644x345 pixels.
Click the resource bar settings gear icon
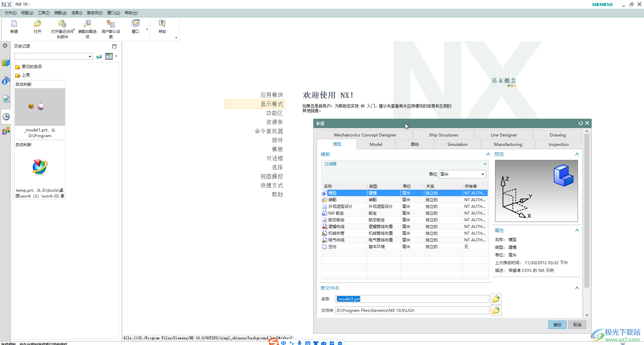tap(5, 46)
